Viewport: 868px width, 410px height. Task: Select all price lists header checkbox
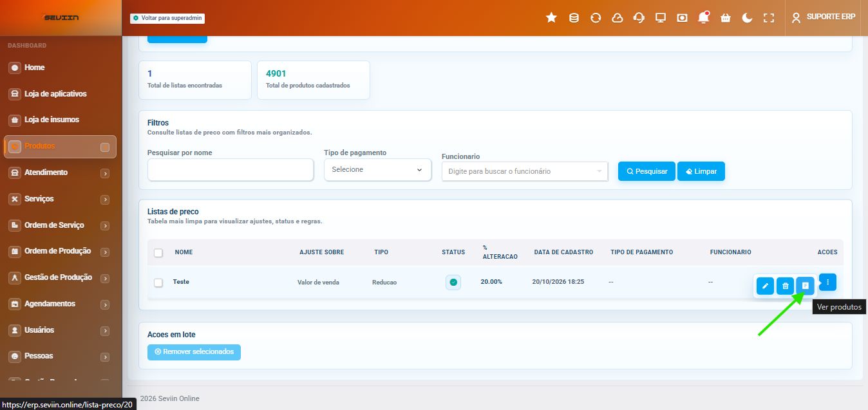158,252
